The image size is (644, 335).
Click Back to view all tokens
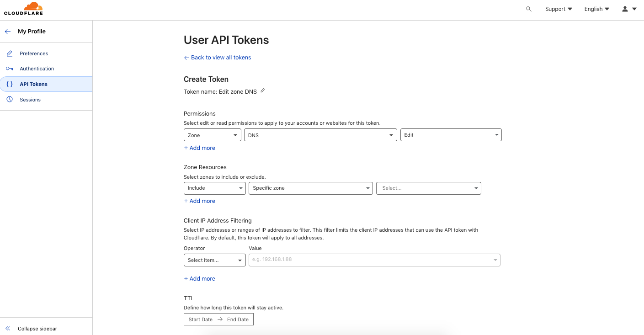click(x=218, y=58)
